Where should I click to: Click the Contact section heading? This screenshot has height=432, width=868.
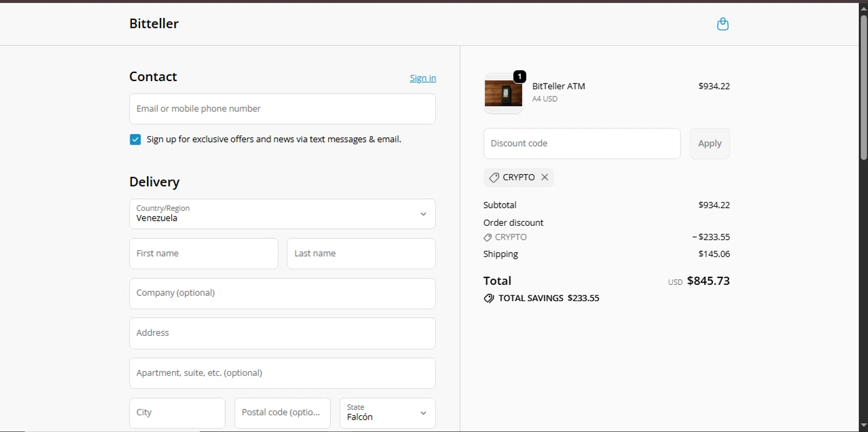pyautogui.click(x=153, y=77)
